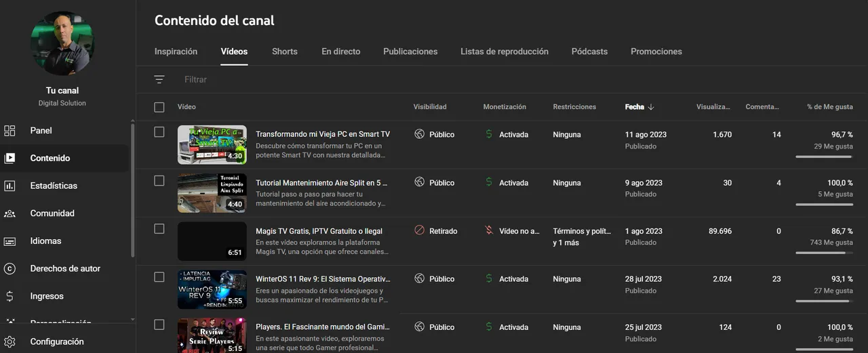
Task: Sort by % de Me gusta column header
Action: point(830,107)
